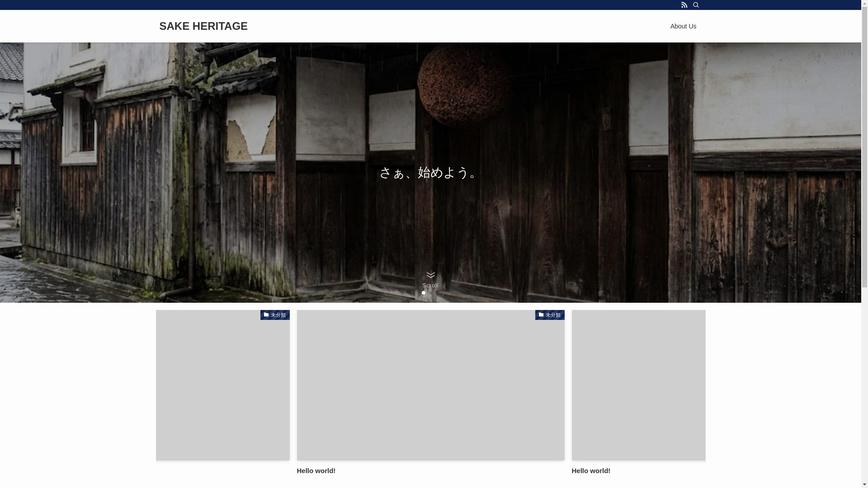Open the RSS feed icon

pos(684,5)
